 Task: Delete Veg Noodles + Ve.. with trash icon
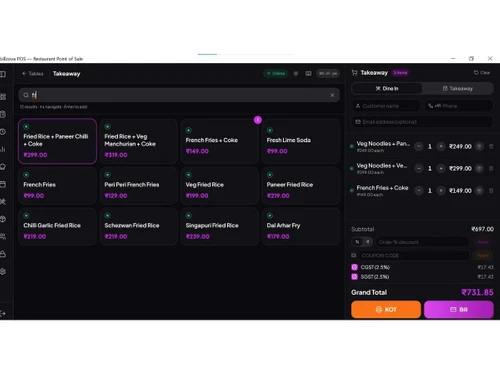coord(491,168)
